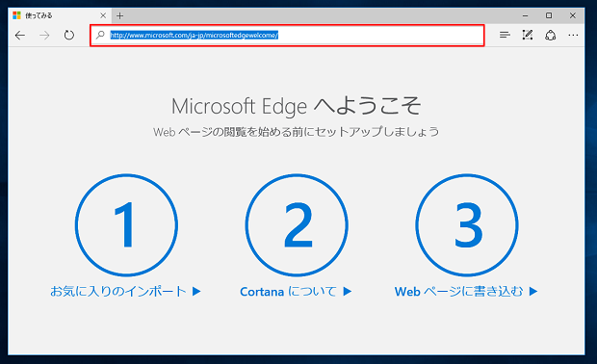Image resolution: width=597 pixels, height=364 pixels.
Task: Minimize the Edge window
Action: tap(526, 15)
